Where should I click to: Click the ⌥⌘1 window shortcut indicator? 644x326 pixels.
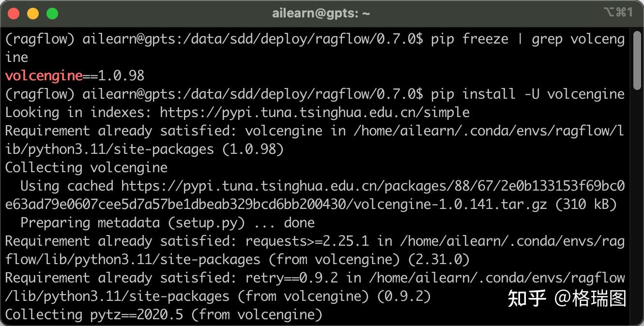click(618, 13)
